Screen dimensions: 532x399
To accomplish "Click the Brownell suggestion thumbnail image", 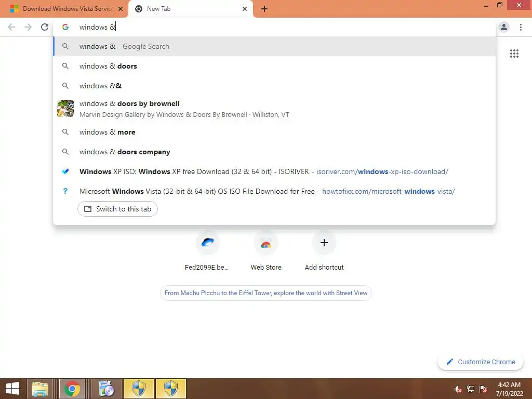I will point(65,109).
